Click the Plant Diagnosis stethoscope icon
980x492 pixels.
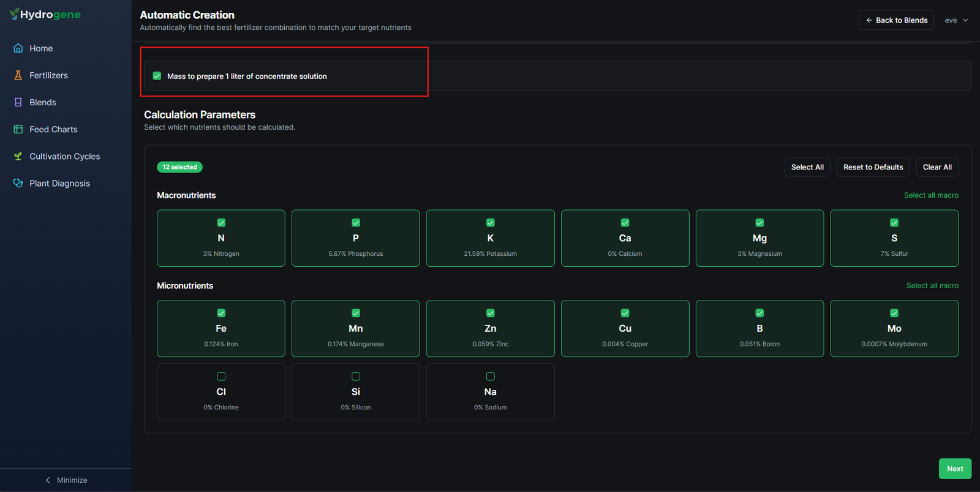(x=18, y=183)
